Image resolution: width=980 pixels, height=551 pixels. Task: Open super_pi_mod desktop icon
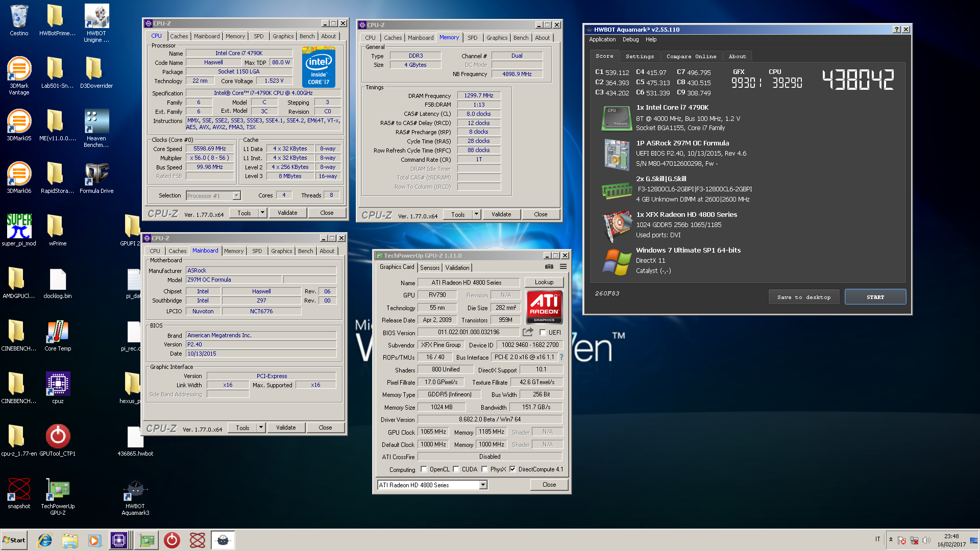(19, 230)
